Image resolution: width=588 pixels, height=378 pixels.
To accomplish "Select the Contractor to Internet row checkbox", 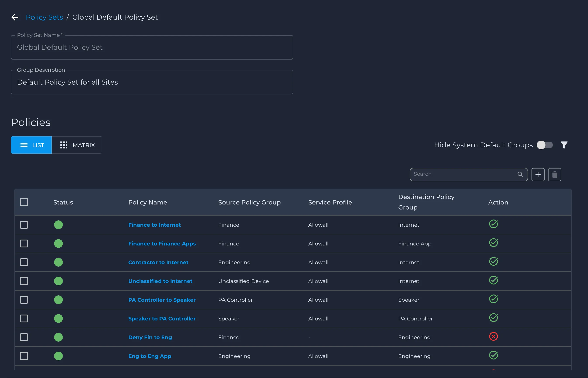I will pyautogui.click(x=24, y=262).
